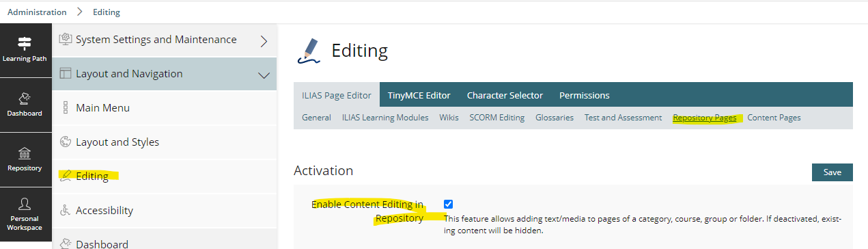Click the Accessibility wheelchair icon
868x249 pixels.
tap(66, 211)
